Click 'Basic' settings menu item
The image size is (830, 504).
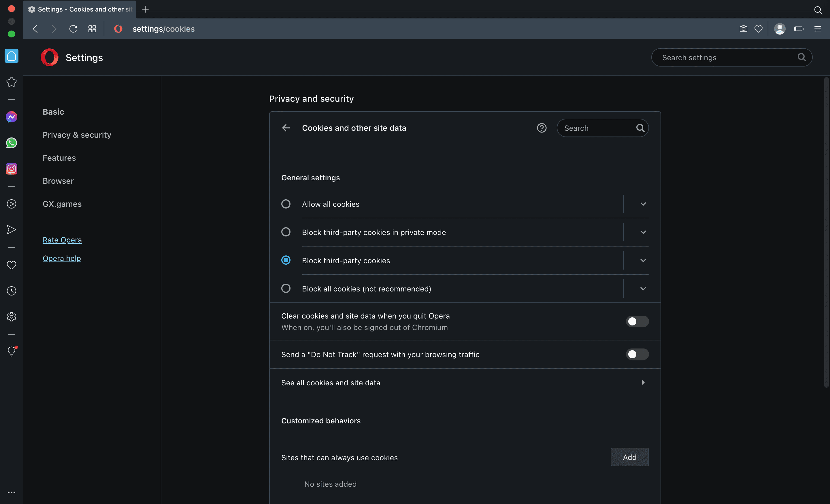pos(53,111)
